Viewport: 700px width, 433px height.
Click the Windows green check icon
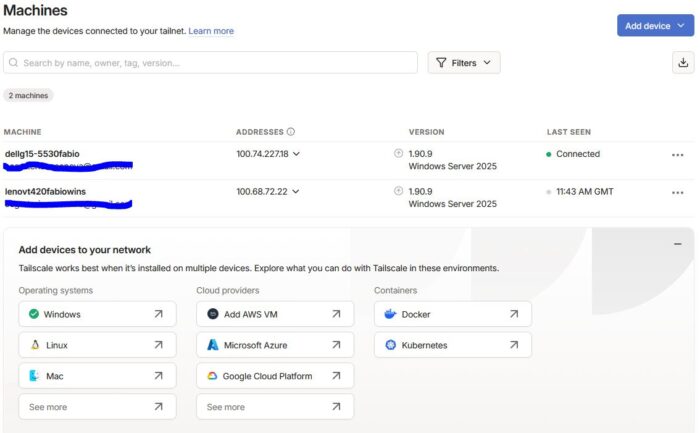pyautogui.click(x=33, y=314)
